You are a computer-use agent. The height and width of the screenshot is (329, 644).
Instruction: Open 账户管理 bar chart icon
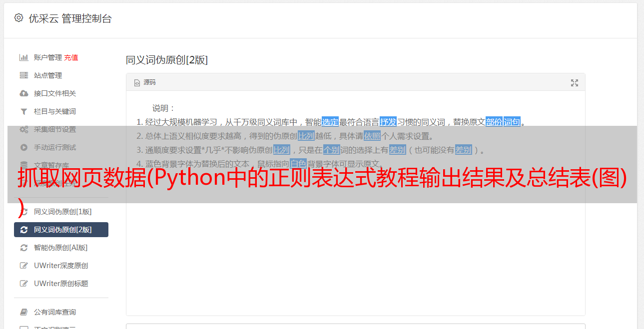click(23, 57)
